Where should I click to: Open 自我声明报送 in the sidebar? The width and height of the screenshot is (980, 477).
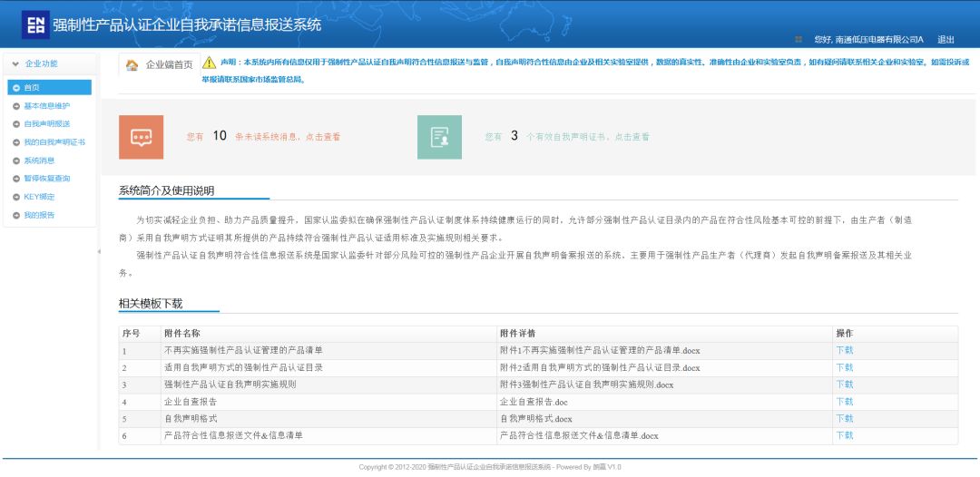(46, 124)
